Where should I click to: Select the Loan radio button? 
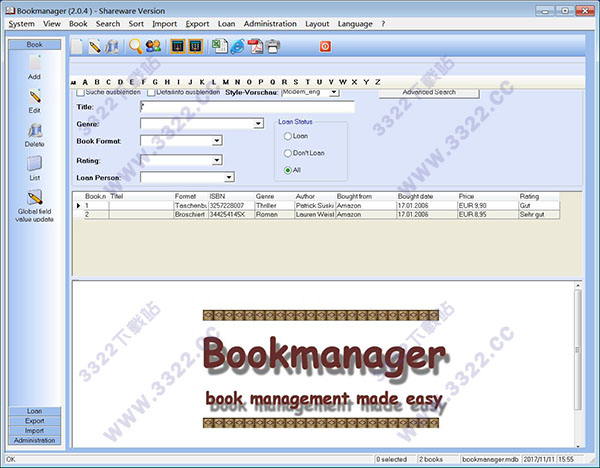click(288, 136)
